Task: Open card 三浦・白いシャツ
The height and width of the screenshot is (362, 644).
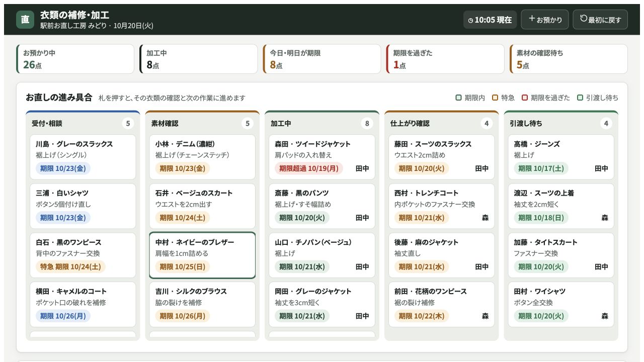Action: (83, 206)
